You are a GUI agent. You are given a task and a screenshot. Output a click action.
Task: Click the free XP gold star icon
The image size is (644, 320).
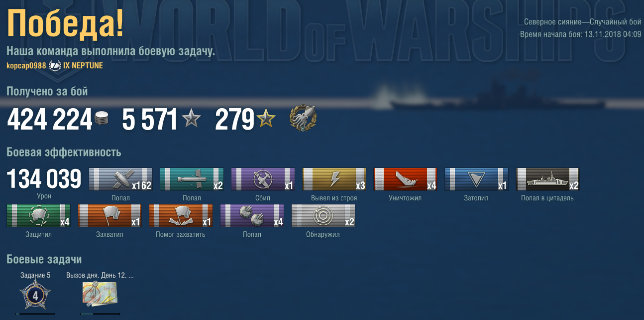tap(266, 119)
